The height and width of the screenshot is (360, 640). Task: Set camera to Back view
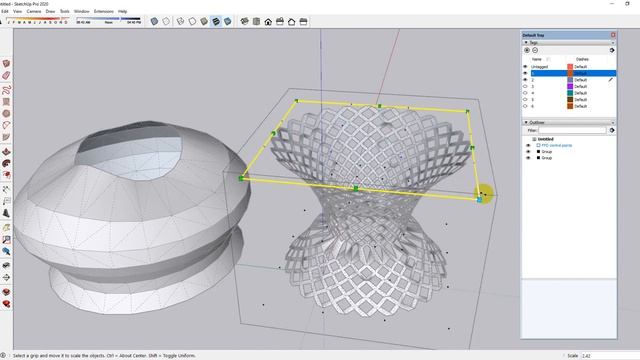pyautogui.click(x=291, y=21)
